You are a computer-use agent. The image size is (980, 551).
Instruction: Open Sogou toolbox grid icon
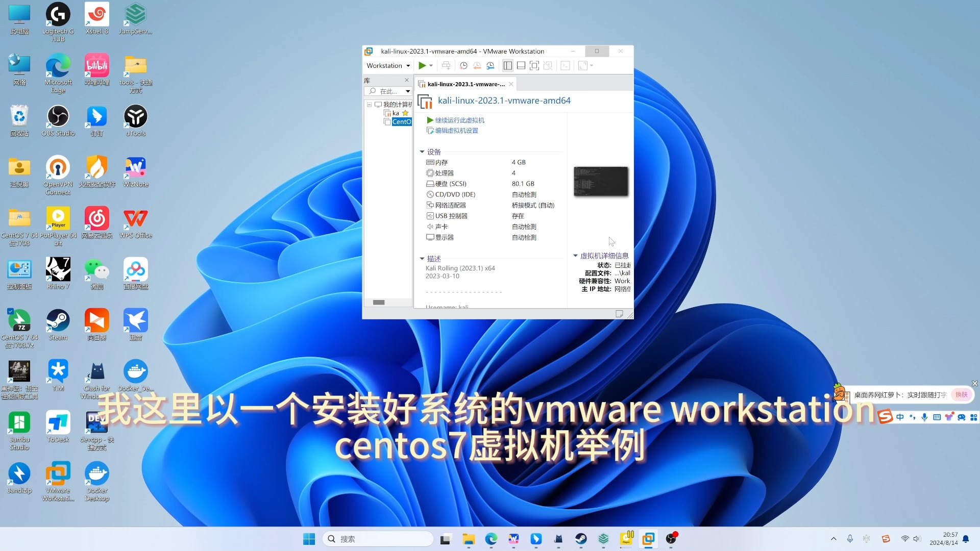973,417
